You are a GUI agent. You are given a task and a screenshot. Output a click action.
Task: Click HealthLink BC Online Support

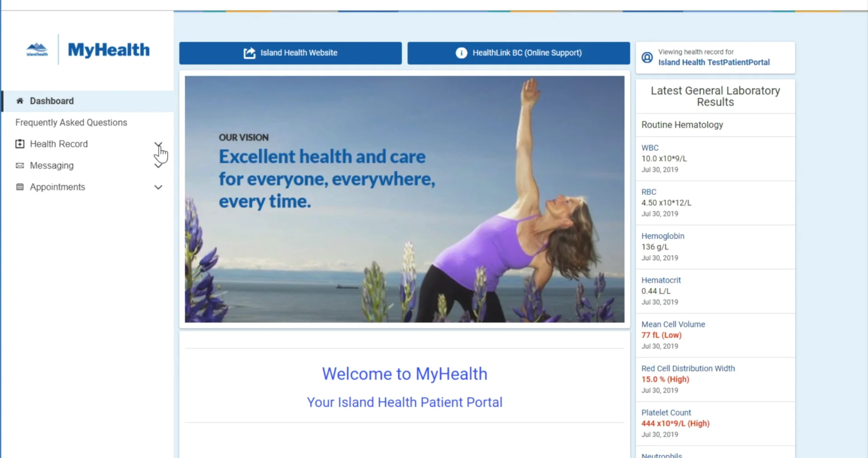(518, 53)
